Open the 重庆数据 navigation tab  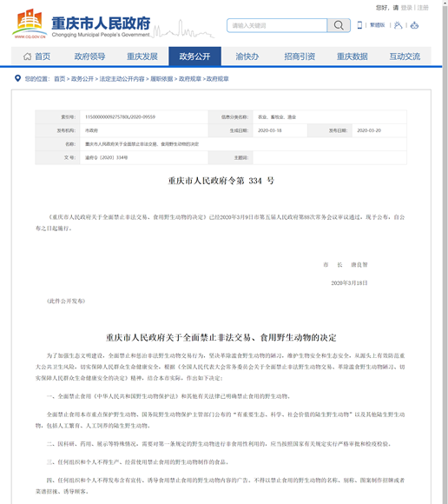point(352,56)
